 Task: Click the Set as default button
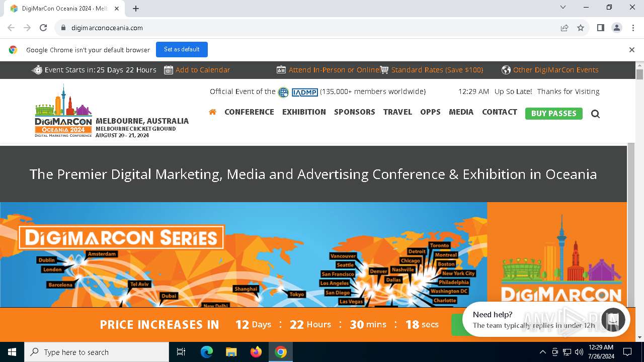coord(182,49)
